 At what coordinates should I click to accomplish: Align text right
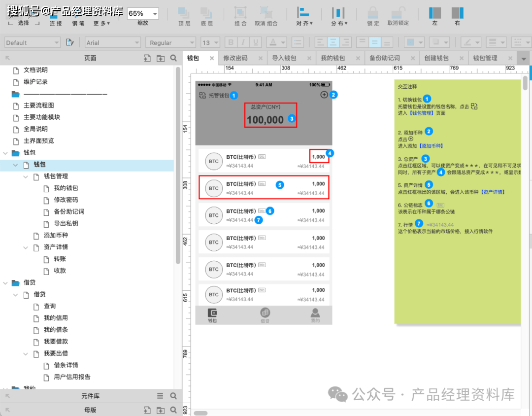tap(345, 42)
